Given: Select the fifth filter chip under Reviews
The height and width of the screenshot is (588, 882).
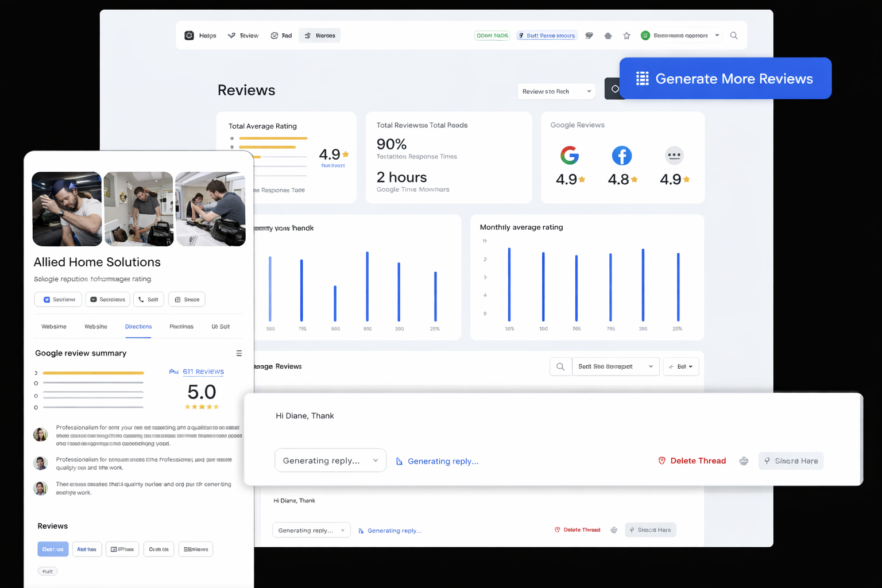Looking at the screenshot, I should coord(196,550).
